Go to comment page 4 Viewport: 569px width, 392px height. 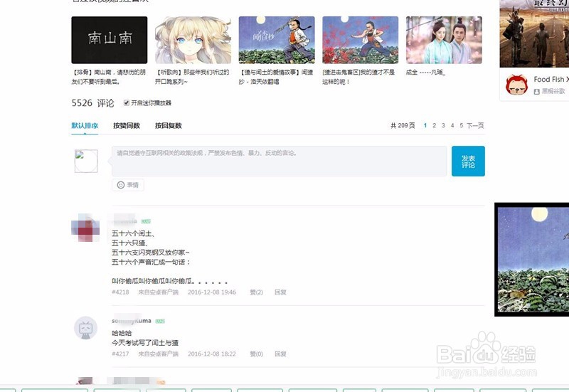(x=452, y=126)
